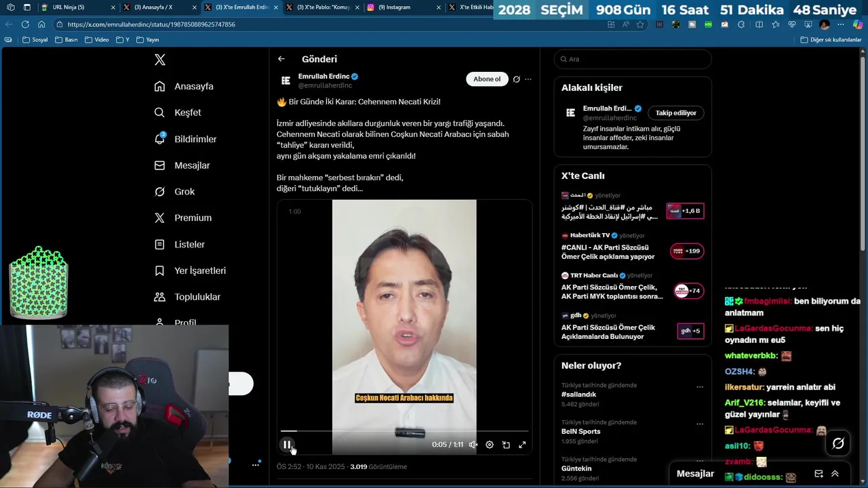Screen dimensions: 868x488
Task: Open Listeler from sidebar
Action: tap(179, 244)
